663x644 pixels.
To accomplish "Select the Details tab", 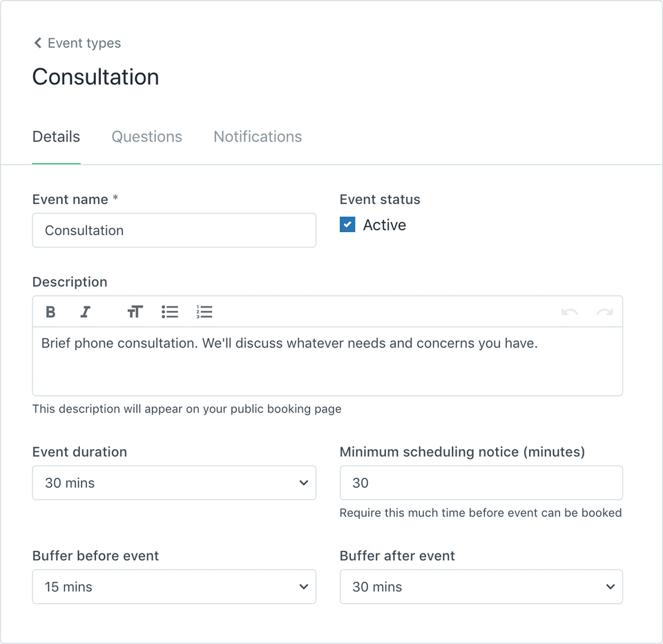I will (x=56, y=137).
